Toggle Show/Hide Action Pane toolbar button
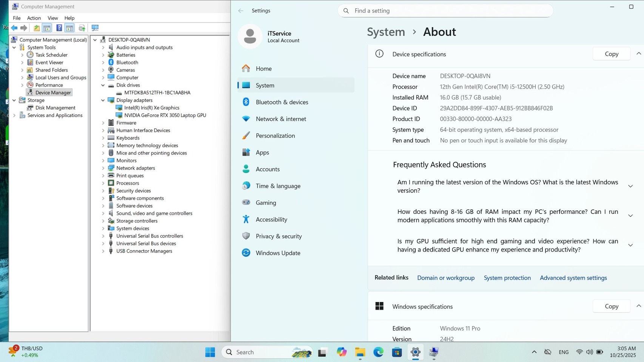The width and height of the screenshot is (644, 362). coord(69,28)
